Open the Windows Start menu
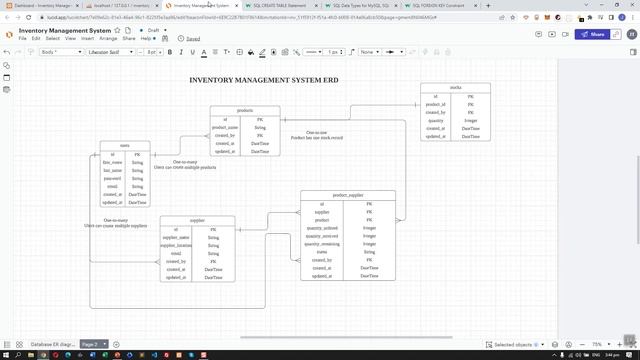 [6, 355]
